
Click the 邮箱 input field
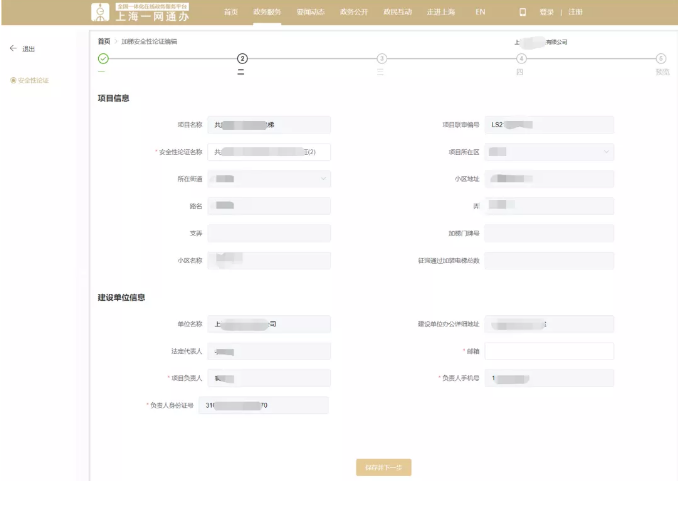(549, 351)
